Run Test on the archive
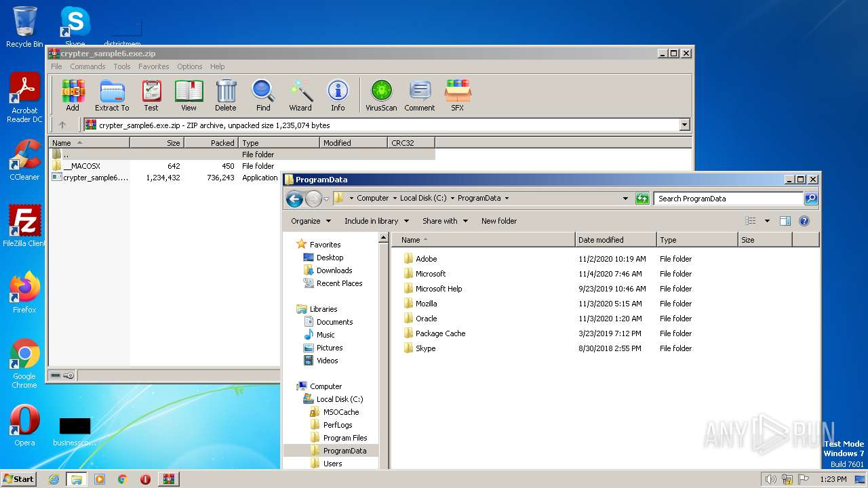Viewport: 868px width, 488px height. (x=151, y=96)
